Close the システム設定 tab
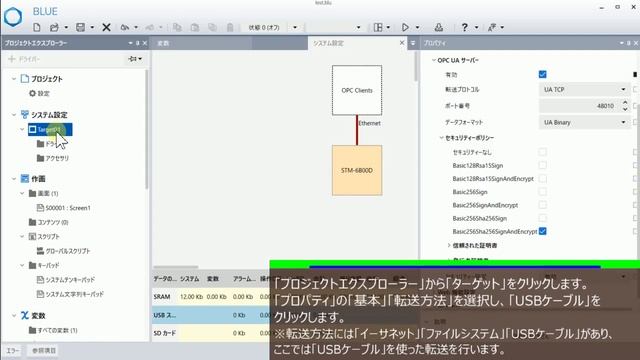 402,42
